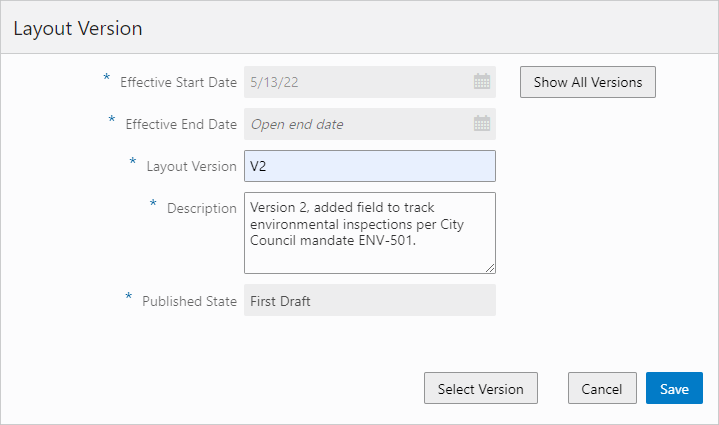The height and width of the screenshot is (425, 719).
Task: Cancel the Layout Version dialog
Action: pyautogui.click(x=602, y=388)
